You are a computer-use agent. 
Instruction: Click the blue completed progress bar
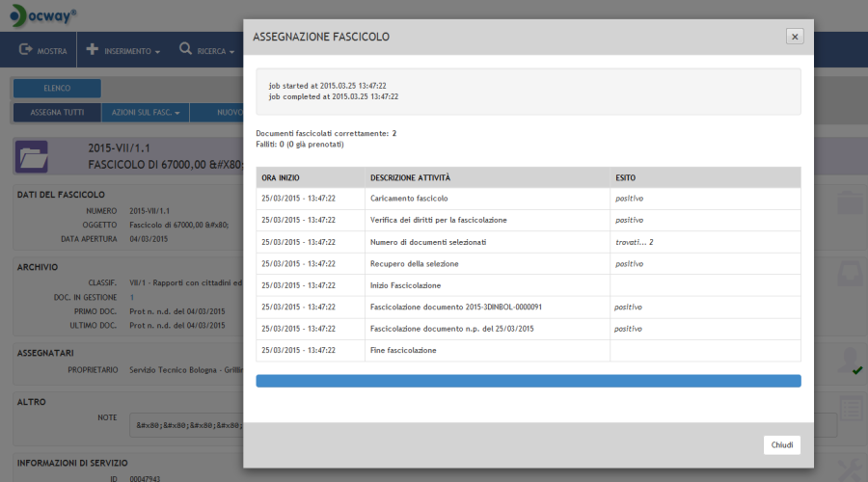528,381
